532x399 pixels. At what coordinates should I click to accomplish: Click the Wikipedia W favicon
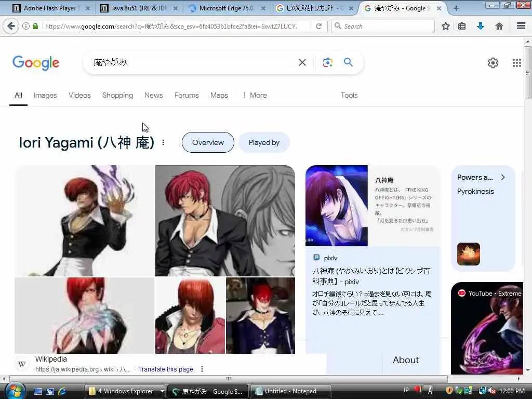coord(22,364)
